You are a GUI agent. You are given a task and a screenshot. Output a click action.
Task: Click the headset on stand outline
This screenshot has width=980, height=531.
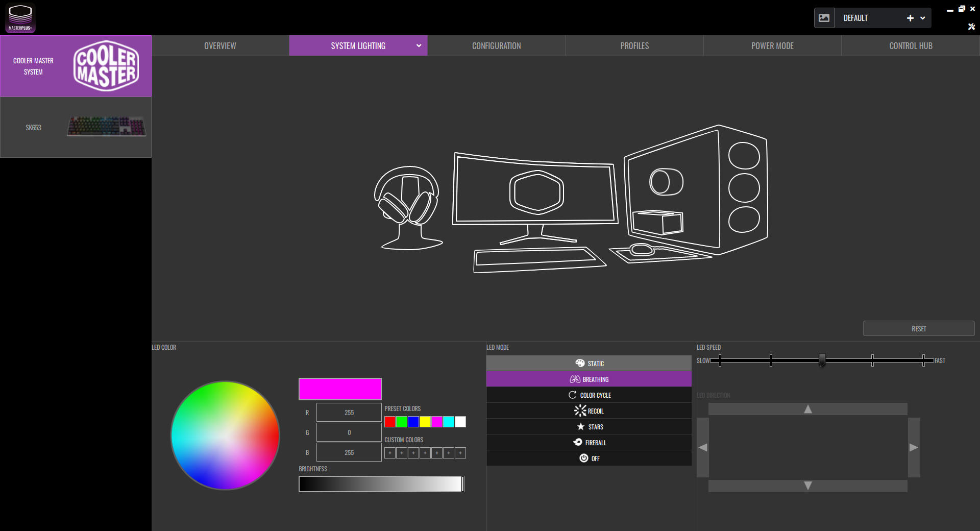click(408, 207)
